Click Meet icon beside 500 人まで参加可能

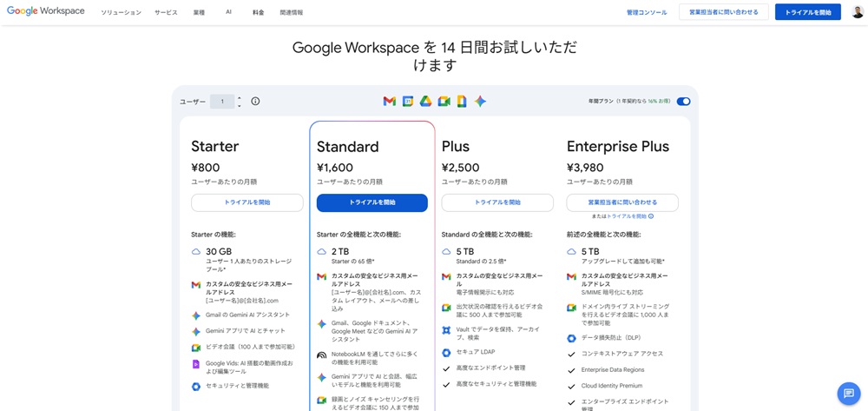coord(446,308)
